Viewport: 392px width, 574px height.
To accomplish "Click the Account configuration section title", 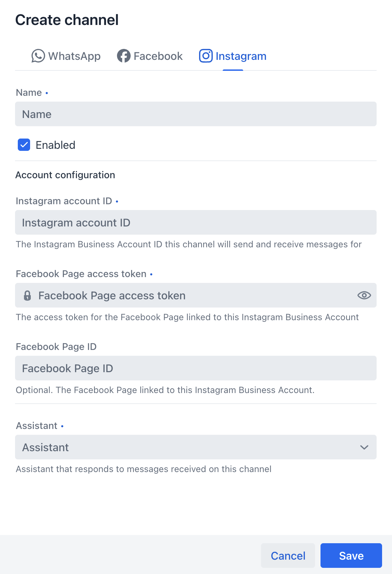I will point(65,175).
